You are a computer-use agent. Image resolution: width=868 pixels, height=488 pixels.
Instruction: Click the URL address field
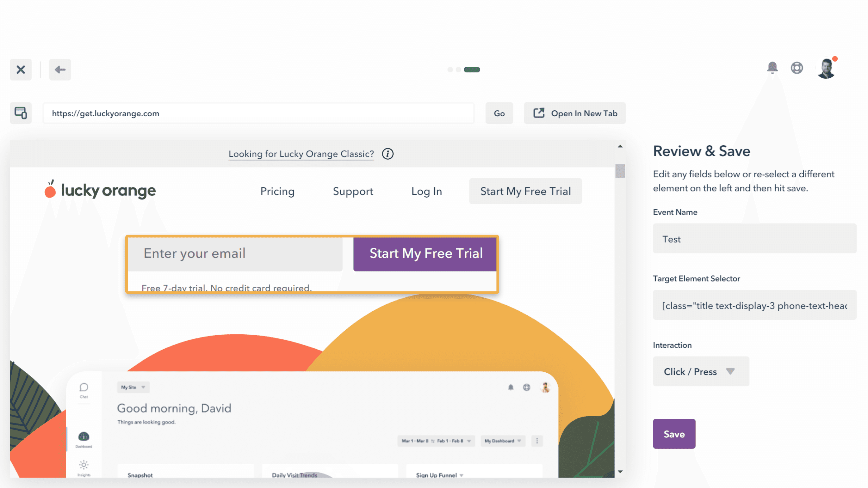pos(258,113)
